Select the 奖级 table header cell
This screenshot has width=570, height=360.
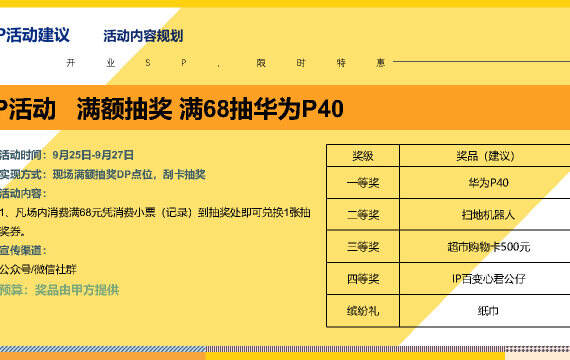click(x=363, y=156)
